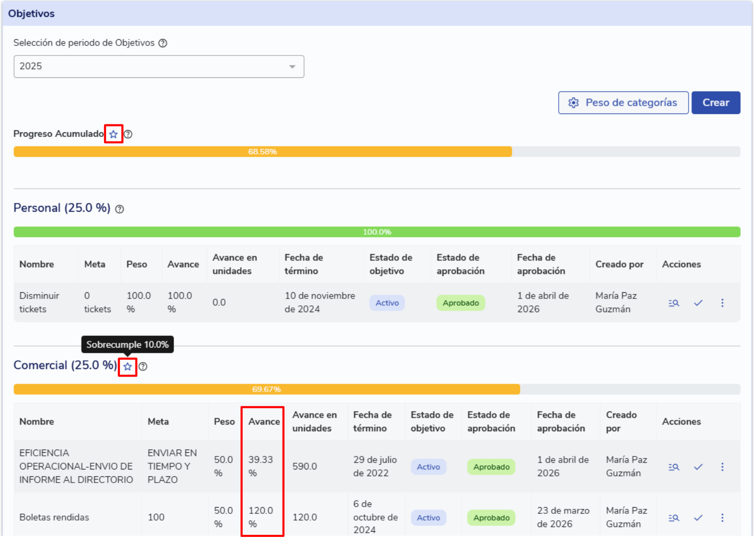This screenshot has width=756, height=539.
Task: Click help icon beside Personal (25.0 %)
Action: 120,210
